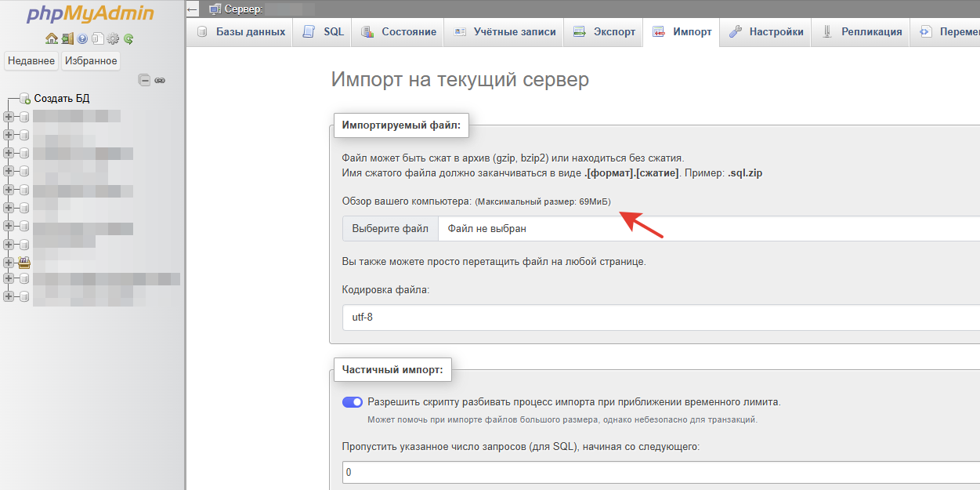This screenshot has height=490, width=980.
Task: Open phpMyAdmin documentation help icon
Action: (x=82, y=38)
